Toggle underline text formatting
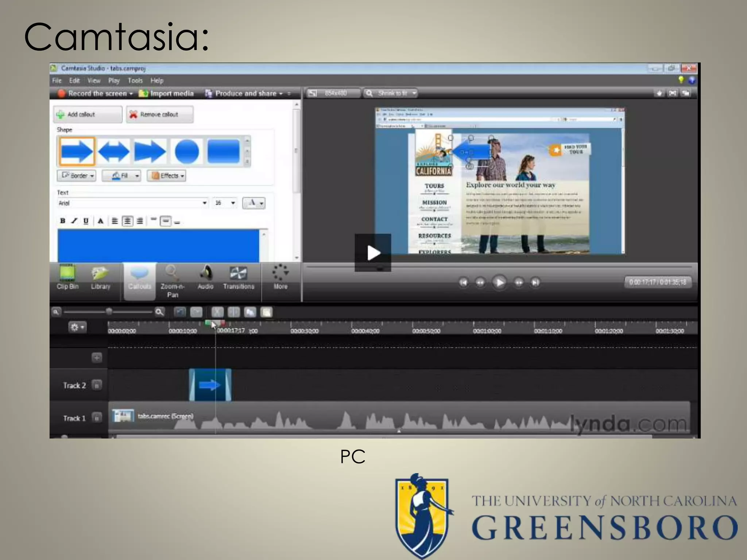 point(86,221)
